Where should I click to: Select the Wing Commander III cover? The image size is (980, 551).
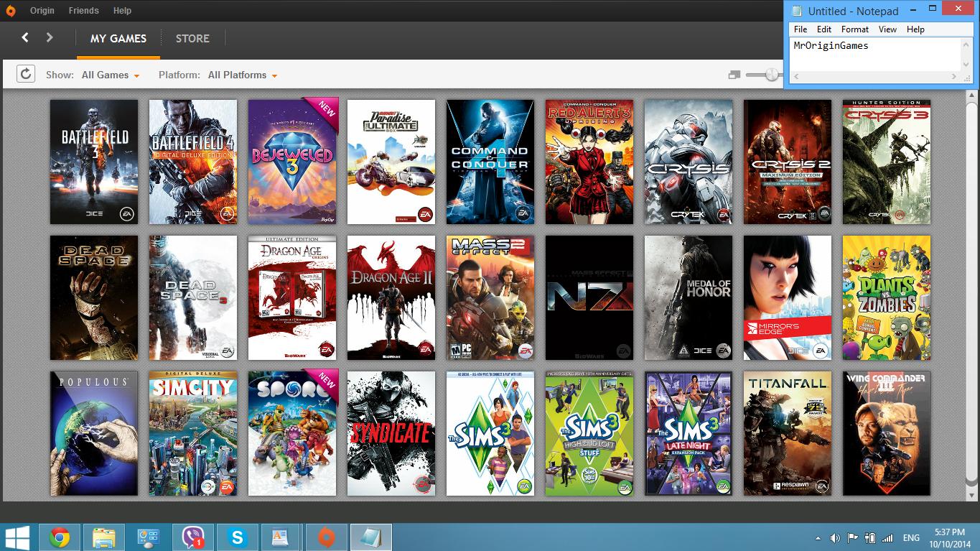(887, 433)
